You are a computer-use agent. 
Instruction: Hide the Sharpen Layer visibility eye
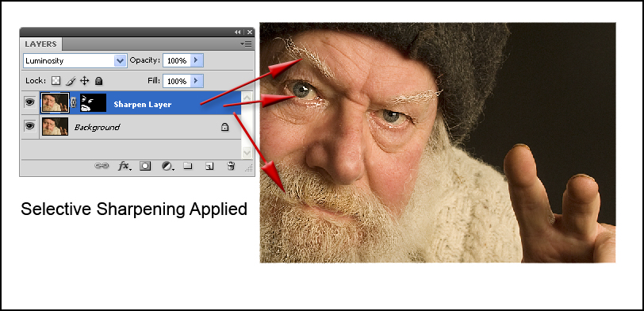click(29, 102)
